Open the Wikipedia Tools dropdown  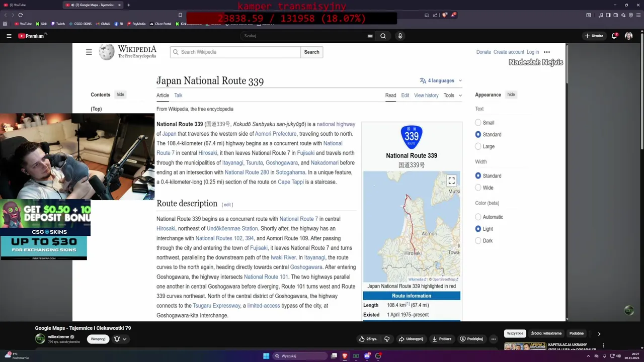pyautogui.click(x=453, y=95)
